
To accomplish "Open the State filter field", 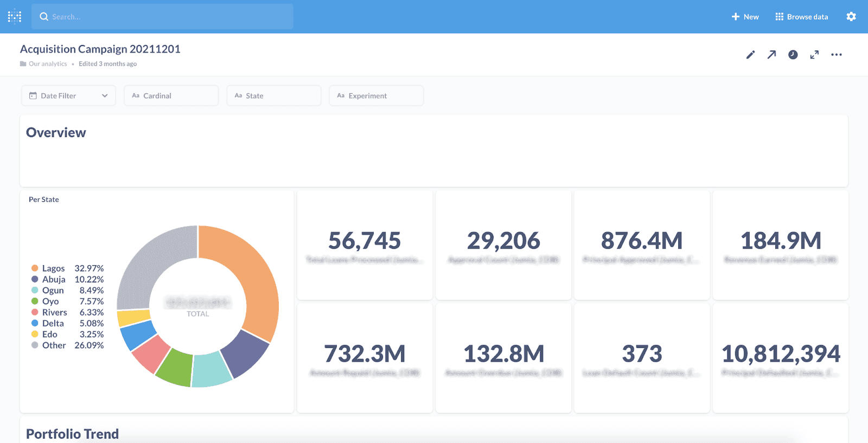I will (x=273, y=95).
